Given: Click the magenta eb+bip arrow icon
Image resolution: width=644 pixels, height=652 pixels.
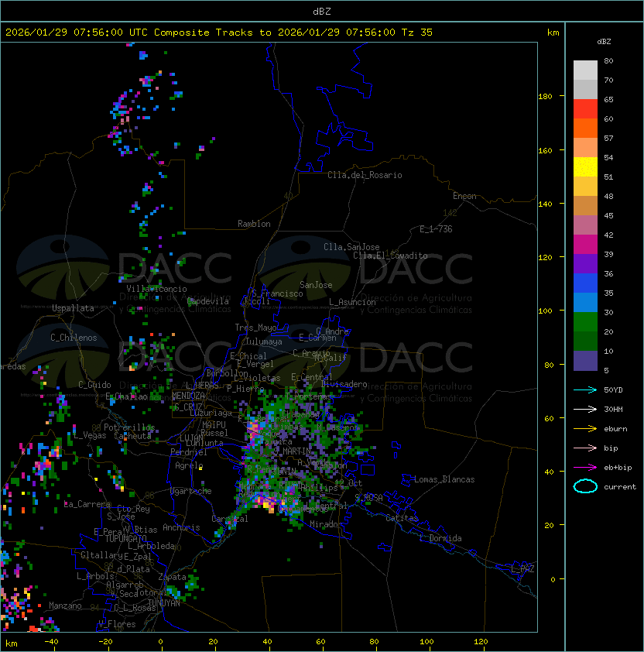Looking at the screenshot, I should click(585, 468).
